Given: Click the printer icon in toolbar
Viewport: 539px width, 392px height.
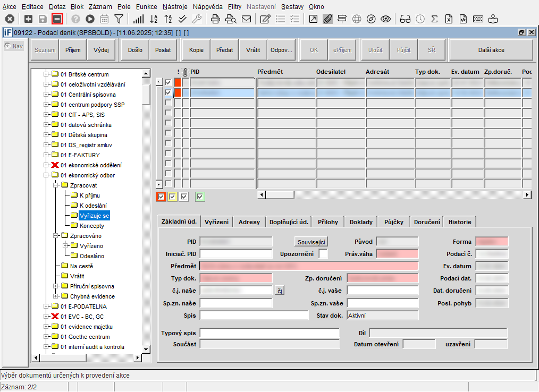Looking at the screenshot, I should 216,19.
